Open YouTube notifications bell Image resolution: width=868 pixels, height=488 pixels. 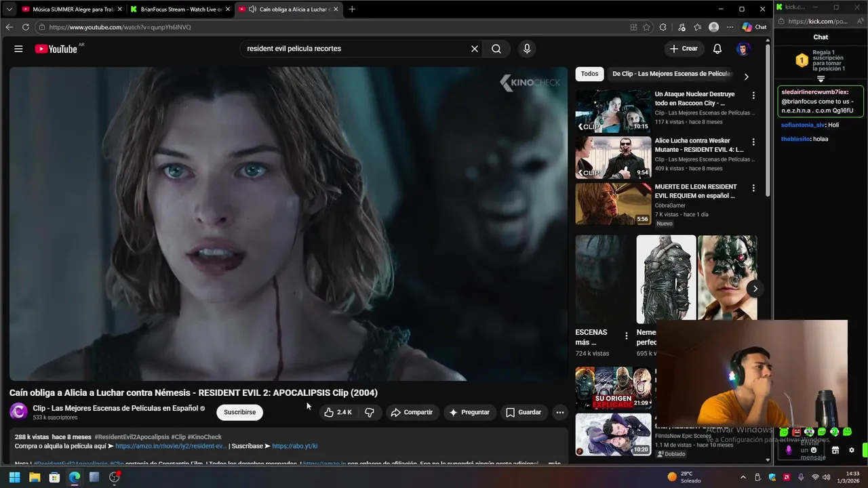coord(717,49)
